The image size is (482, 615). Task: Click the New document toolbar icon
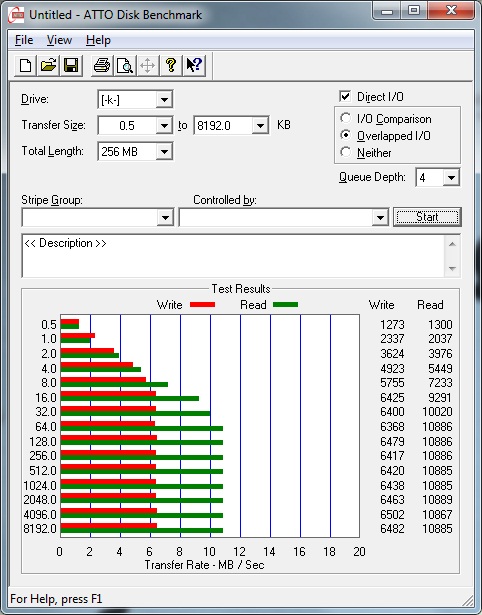point(25,65)
